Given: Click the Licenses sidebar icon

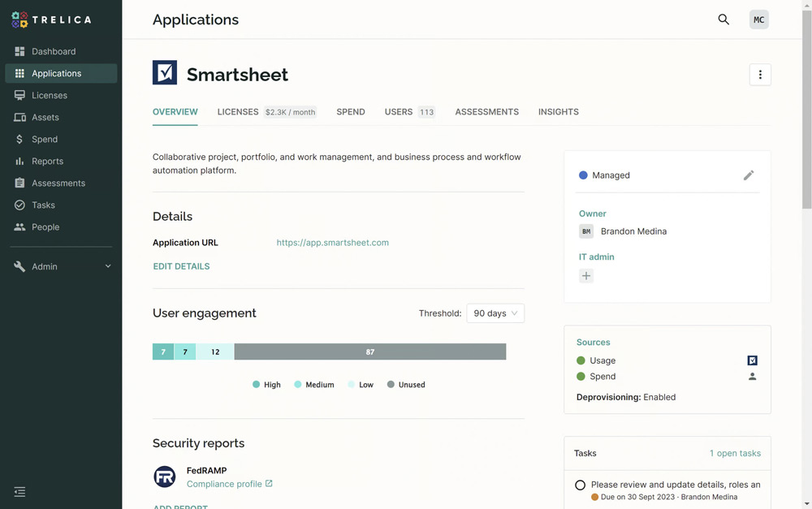Looking at the screenshot, I should (x=19, y=95).
